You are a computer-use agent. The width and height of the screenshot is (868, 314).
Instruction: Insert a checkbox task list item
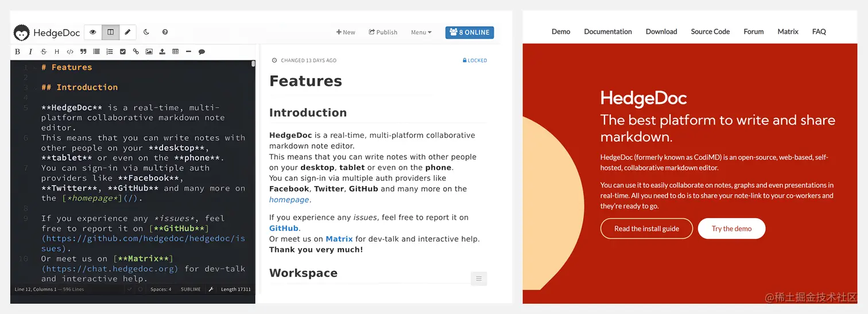[x=123, y=52]
